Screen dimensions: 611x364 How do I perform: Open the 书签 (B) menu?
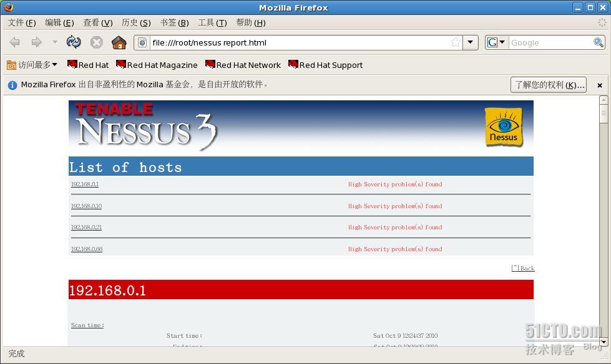click(174, 22)
